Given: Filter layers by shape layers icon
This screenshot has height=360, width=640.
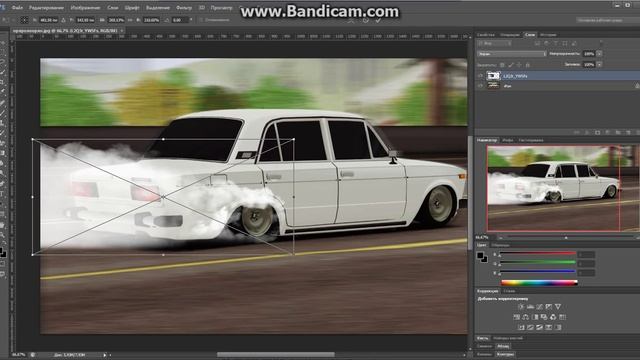Looking at the screenshot, I should pos(565,43).
